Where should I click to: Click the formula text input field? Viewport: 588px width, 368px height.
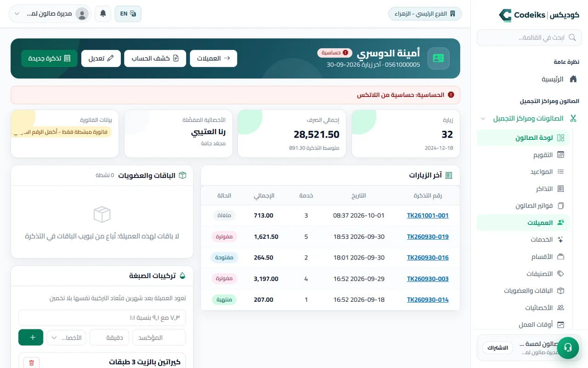click(102, 318)
